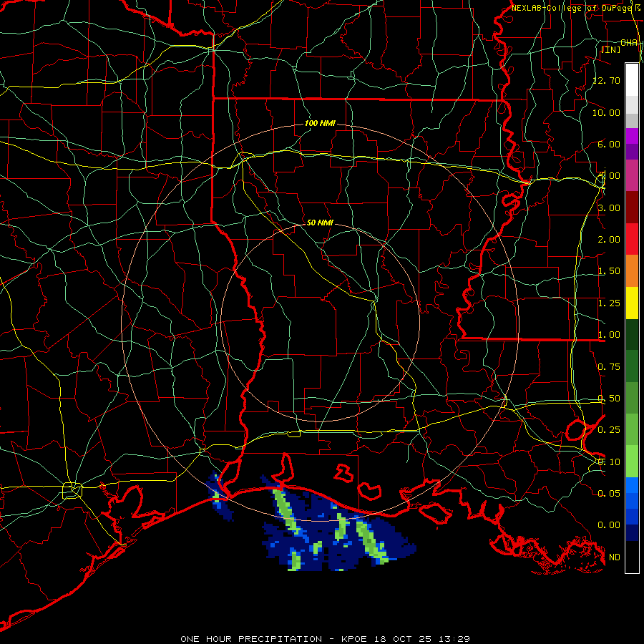This screenshot has width=644, height=644.
Task: Click the '1.00' legend value
Action: pyautogui.click(x=609, y=335)
